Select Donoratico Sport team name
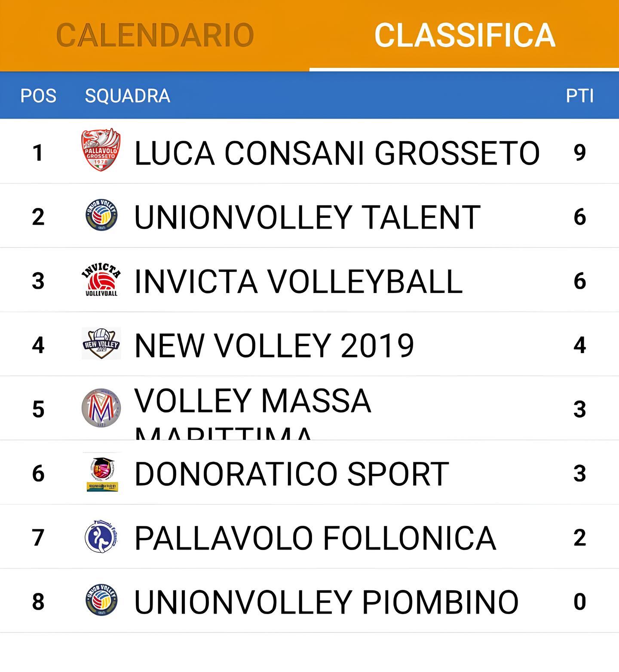Image resolution: width=619 pixels, height=672 pixels. point(291,474)
